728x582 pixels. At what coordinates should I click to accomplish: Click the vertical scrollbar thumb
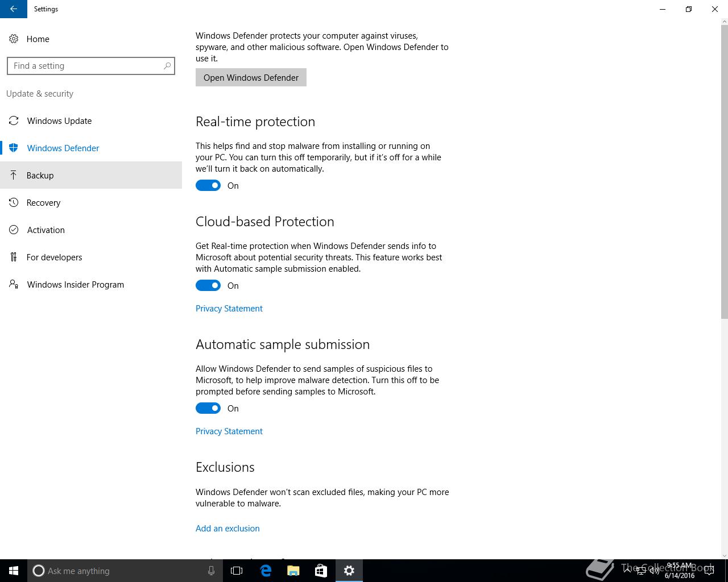[724, 172]
